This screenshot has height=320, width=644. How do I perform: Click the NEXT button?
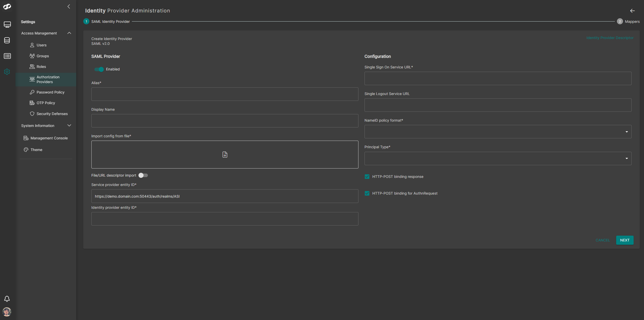625,240
